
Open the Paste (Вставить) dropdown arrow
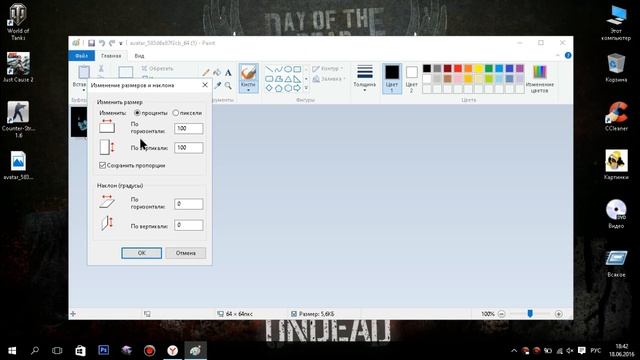click(x=84, y=90)
